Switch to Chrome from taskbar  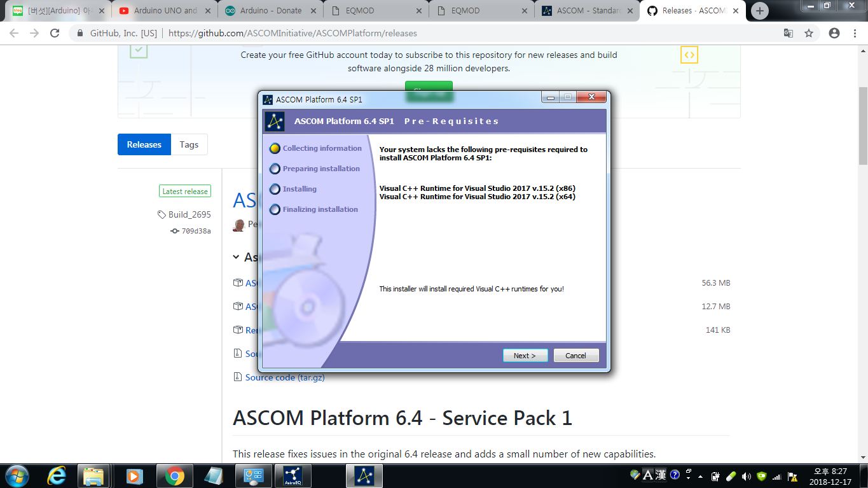coord(174,475)
